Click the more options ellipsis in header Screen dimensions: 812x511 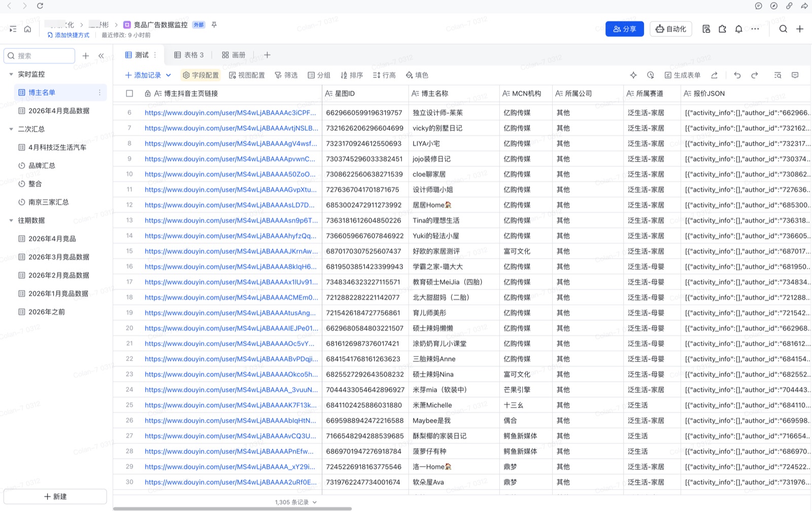coord(755,29)
